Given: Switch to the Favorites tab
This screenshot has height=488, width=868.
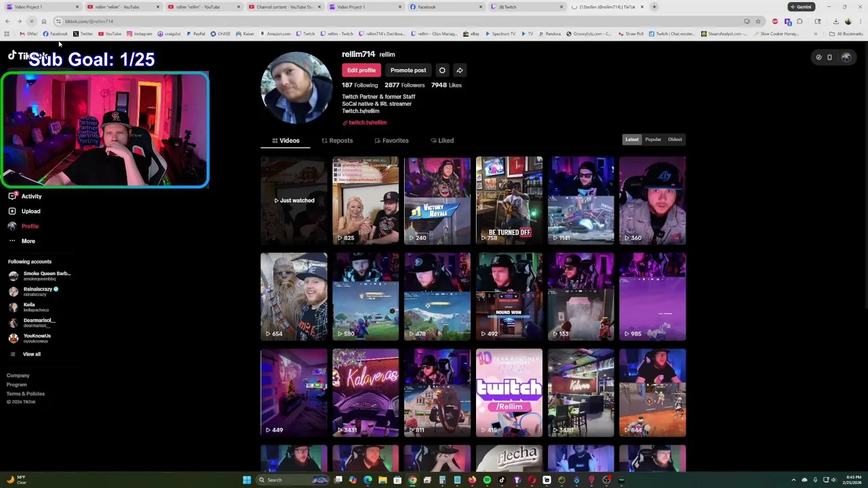Looking at the screenshot, I should point(391,140).
